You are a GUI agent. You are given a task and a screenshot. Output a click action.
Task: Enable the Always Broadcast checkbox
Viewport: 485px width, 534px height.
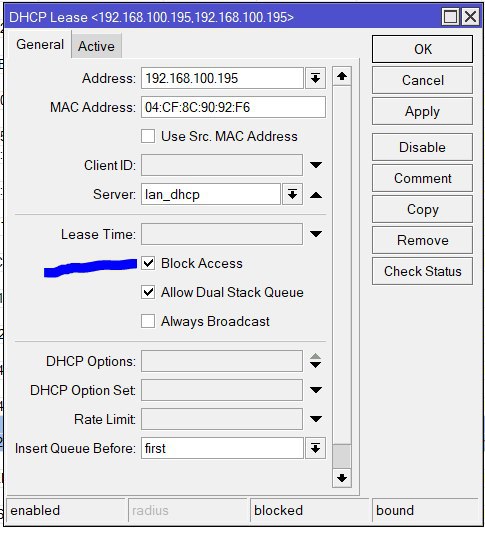(148, 321)
